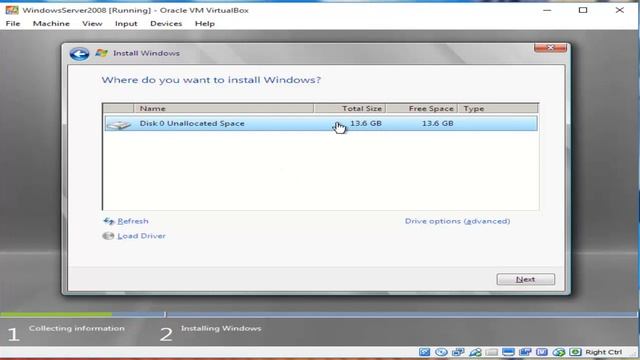
Task: Minimize the VirtualBox window
Action: tap(547, 10)
